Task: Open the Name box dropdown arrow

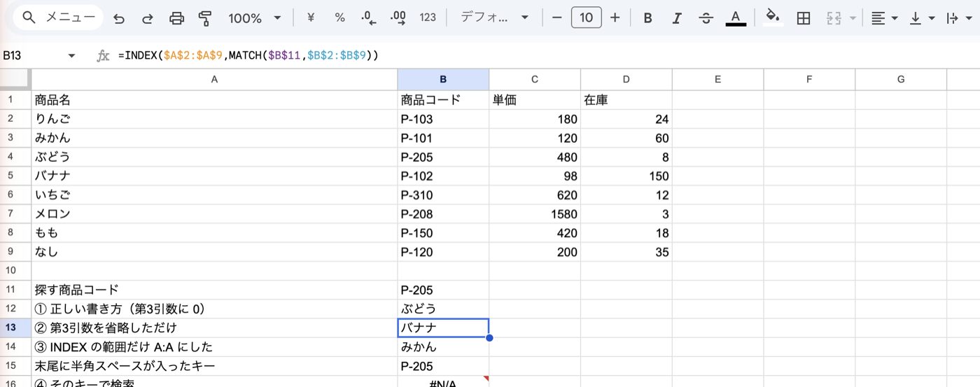Action: coord(71,56)
